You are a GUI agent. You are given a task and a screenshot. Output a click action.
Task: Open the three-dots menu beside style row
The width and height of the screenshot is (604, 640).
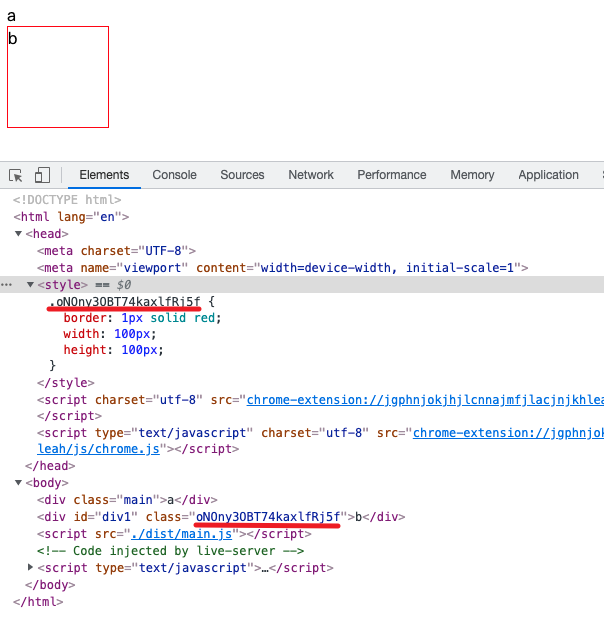pos(6,285)
